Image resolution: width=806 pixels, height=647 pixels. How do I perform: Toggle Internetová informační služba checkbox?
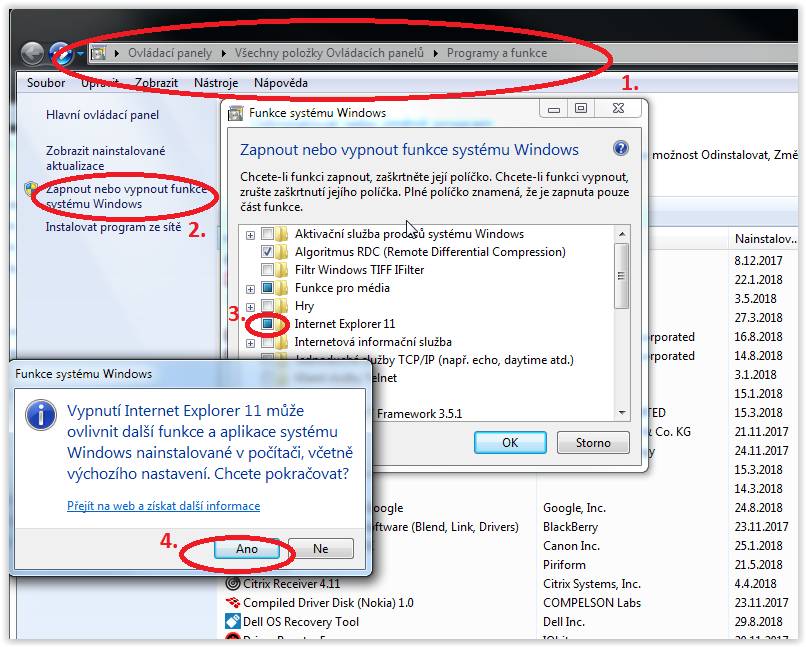tap(267, 342)
